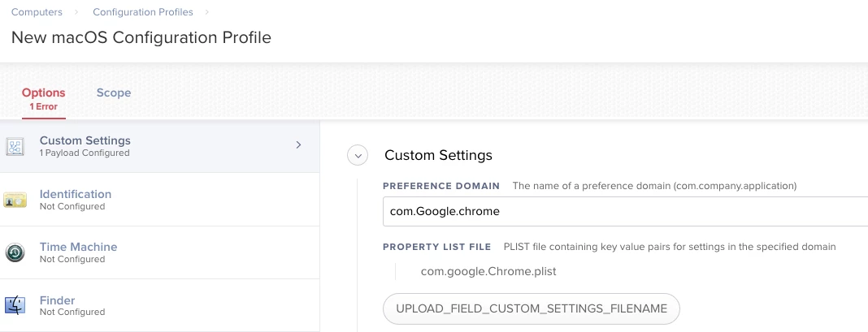Image resolution: width=868 pixels, height=332 pixels.
Task: Click the breadcrumb arrow after Configuration Profiles
Action: coord(207,11)
